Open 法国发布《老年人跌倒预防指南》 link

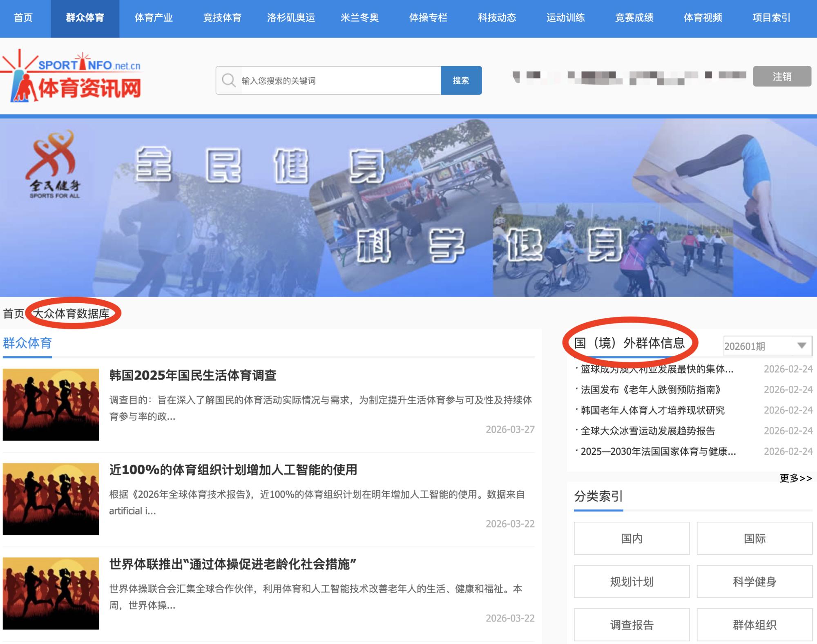pyautogui.click(x=650, y=390)
